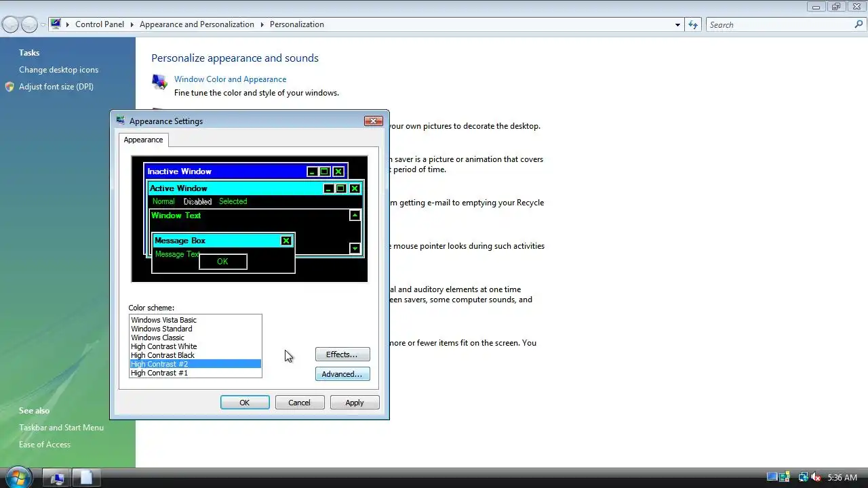Click the preview scrollbar up arrow
The height and width of the screenshot is (488, 868).
355,216
